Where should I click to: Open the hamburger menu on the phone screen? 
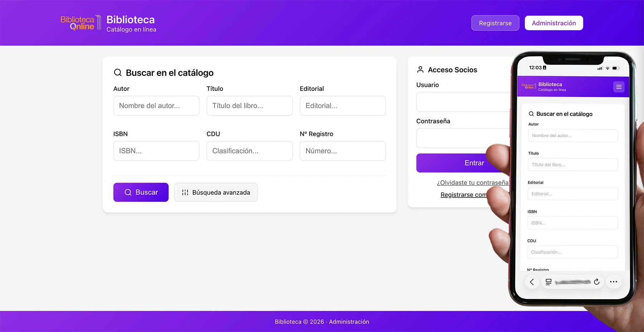(619, 87)
